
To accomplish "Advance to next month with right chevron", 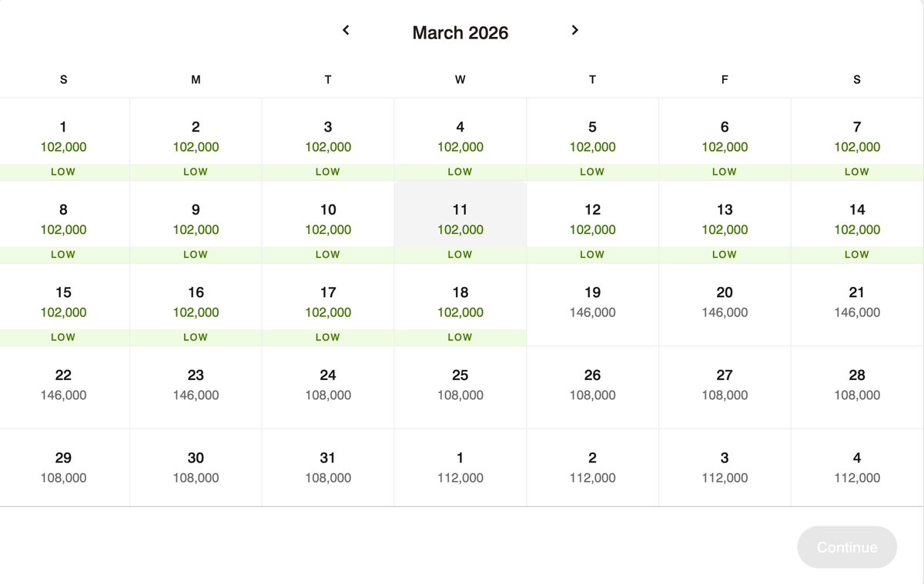I will (574, 30).
